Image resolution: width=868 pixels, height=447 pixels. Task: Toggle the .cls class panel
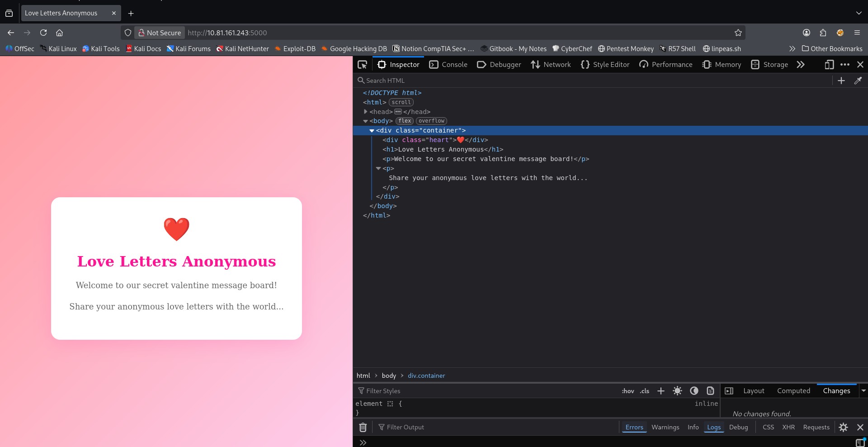click(644, 391)
